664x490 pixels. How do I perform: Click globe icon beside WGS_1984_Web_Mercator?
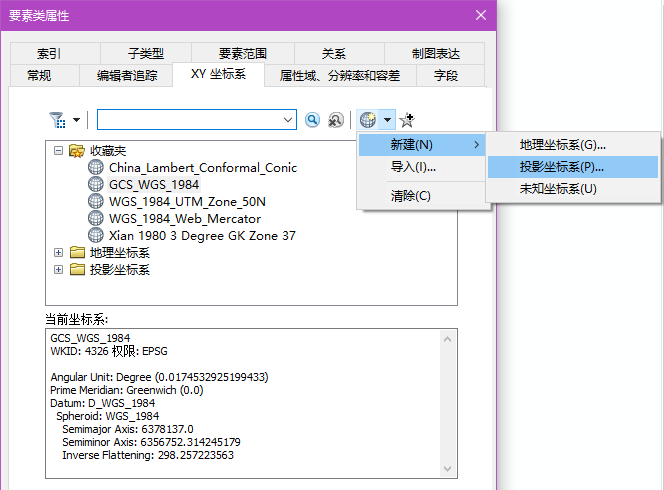(96, 218)
